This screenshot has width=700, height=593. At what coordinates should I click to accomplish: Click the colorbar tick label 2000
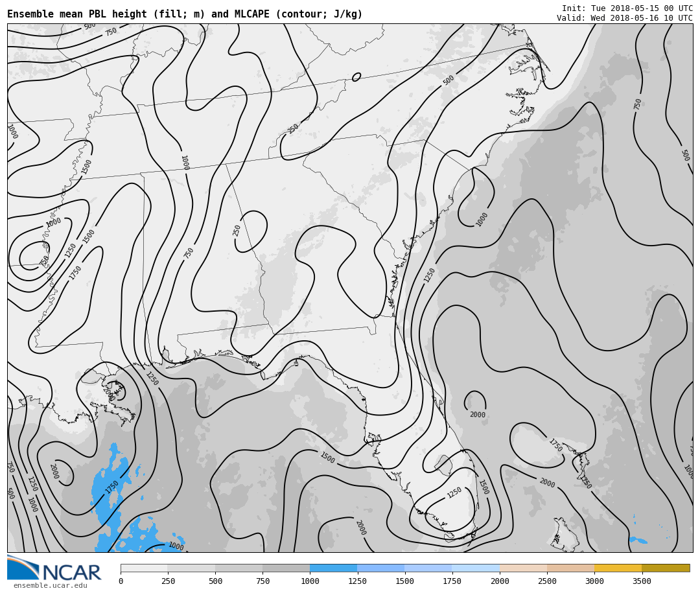pyautogui.click(x=500, y=581)
